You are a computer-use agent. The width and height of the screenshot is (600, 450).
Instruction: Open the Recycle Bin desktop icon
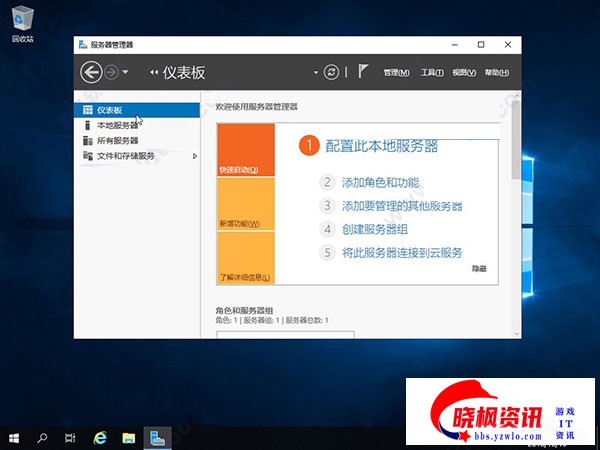21,17
